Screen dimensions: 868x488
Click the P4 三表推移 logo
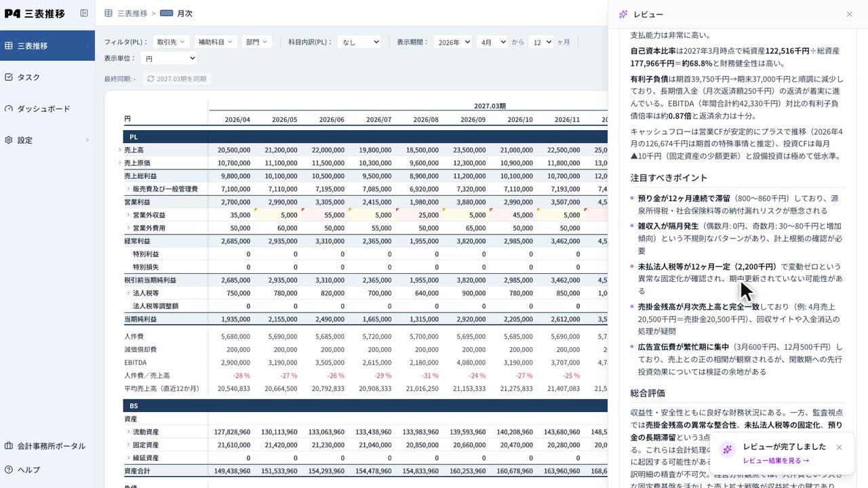[35, 13]
